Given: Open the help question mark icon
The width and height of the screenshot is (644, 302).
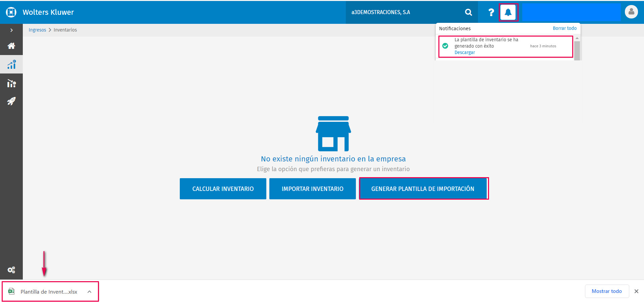Looking at the screenshot, I should pyautogui.click(x=491, y=12).
